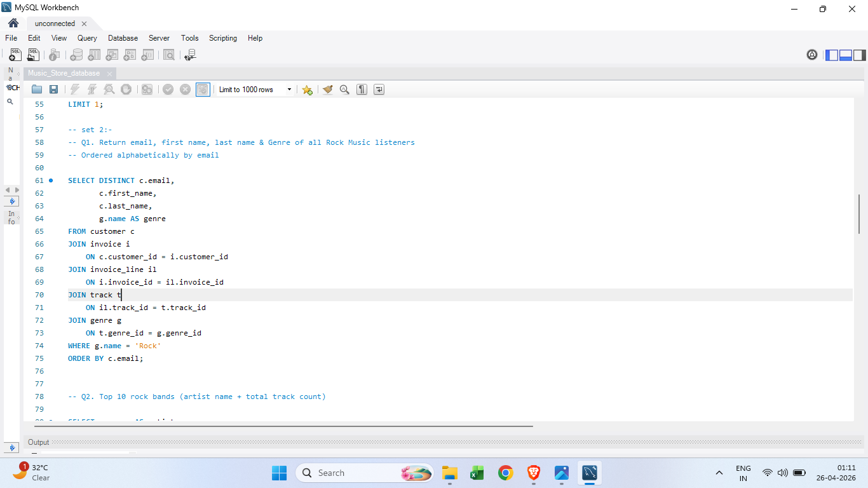This screenshot has width=868, height=488.
Task: Open script file folder icon in editor toolbar
Action: tap(37, 90)
